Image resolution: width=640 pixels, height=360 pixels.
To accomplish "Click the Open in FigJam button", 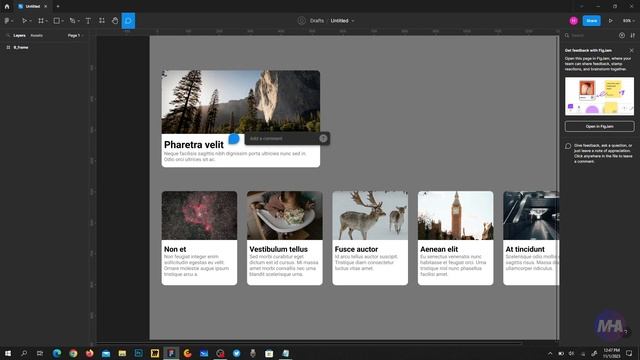I will 599,126.
